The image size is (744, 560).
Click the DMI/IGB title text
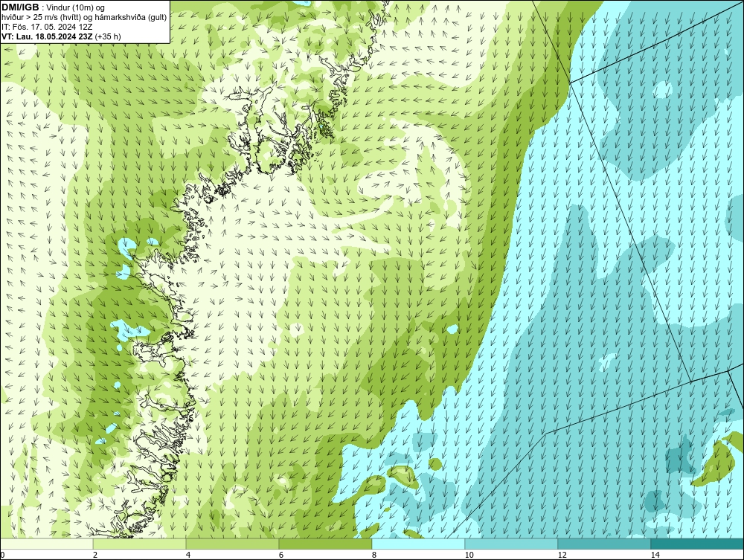coord(20,7)
